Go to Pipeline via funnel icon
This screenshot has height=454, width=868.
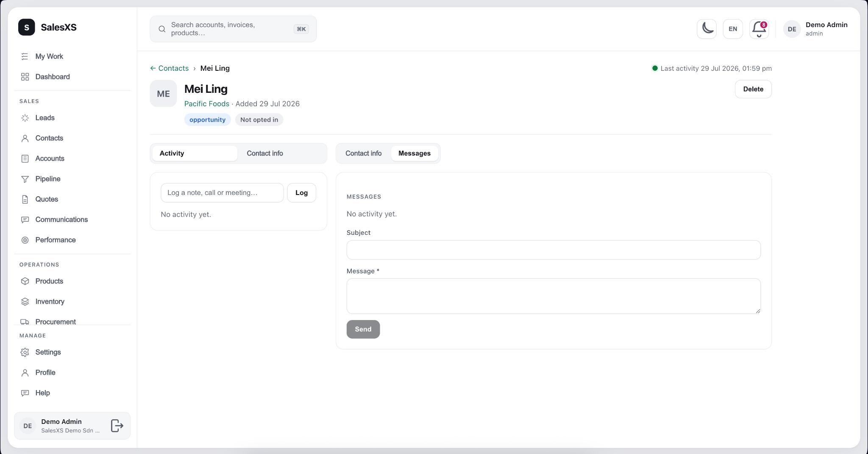(x=25, y=179)
